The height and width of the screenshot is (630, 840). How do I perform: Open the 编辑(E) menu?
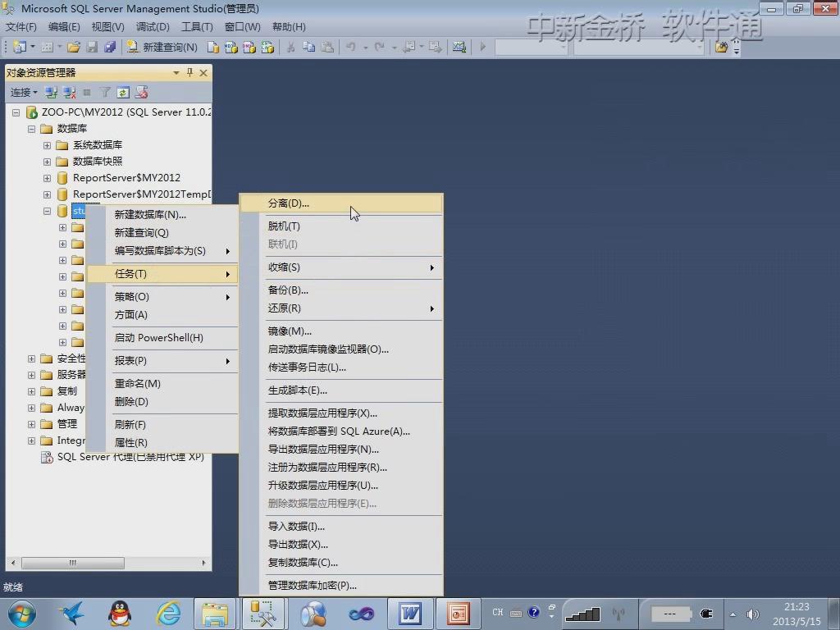coord(64,27)
